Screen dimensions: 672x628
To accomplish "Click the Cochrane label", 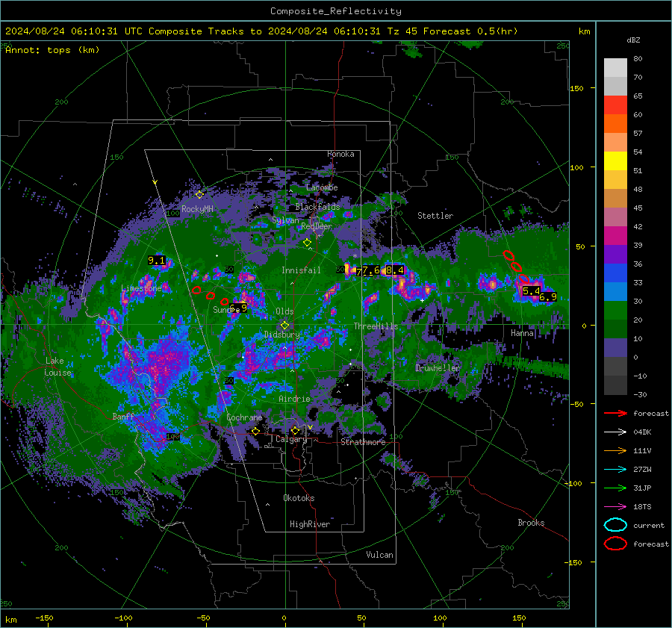I will [244, 417].
